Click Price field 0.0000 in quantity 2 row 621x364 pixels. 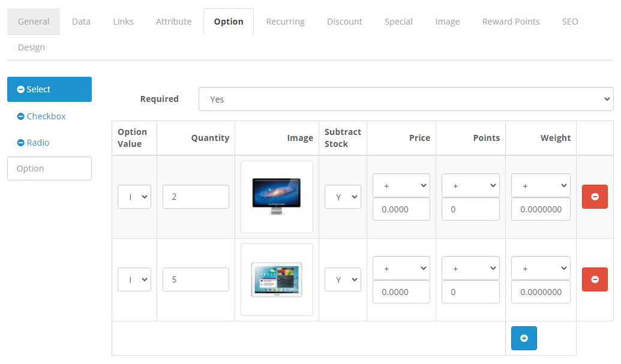401,209
